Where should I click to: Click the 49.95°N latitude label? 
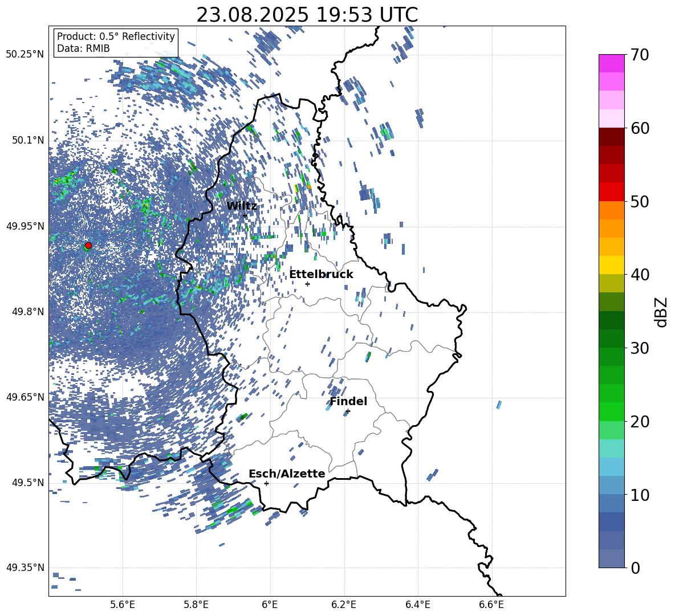(25, 226)
